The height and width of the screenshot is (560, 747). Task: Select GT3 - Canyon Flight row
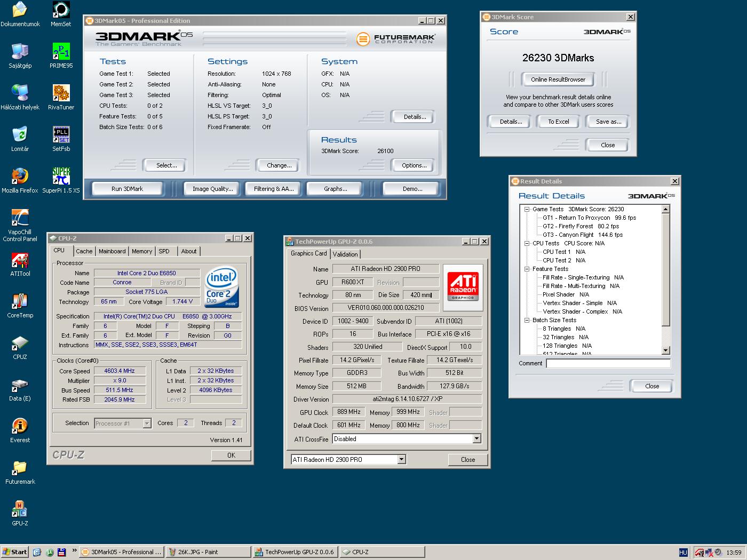tap(583, 235)
